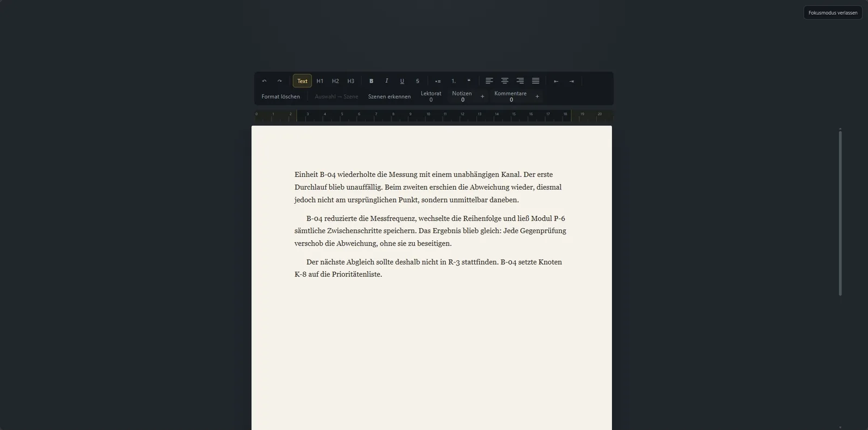The width and height of the screenshot is (868, 430).
Task: Justify the text
Action: [x=535, y=81]
